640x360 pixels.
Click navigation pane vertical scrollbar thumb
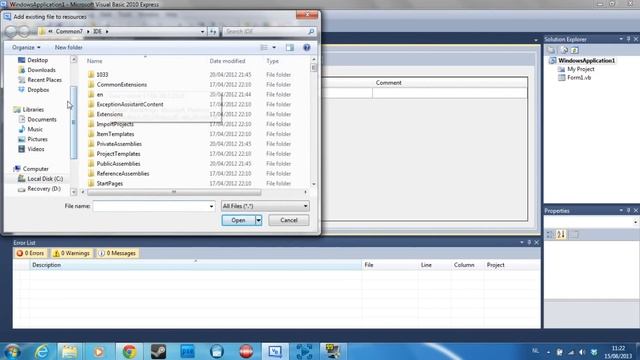pyautogui.click(x=73, y=122)
